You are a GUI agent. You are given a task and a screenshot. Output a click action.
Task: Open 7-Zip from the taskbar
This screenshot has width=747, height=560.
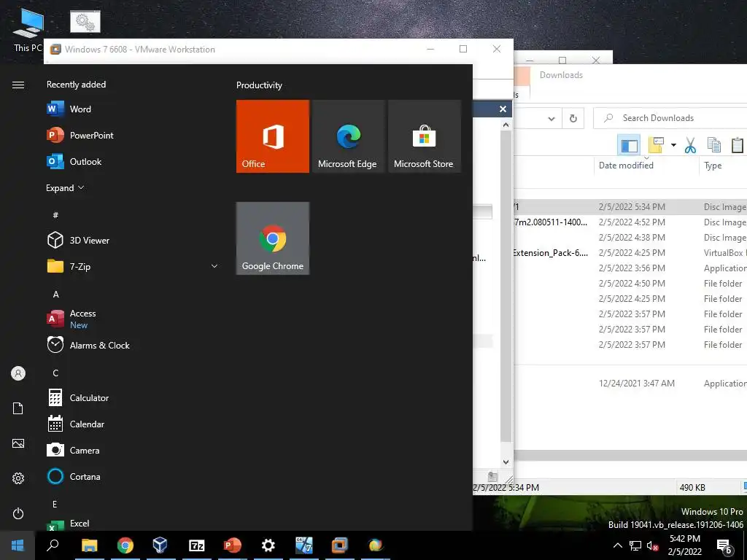point(197,545)
